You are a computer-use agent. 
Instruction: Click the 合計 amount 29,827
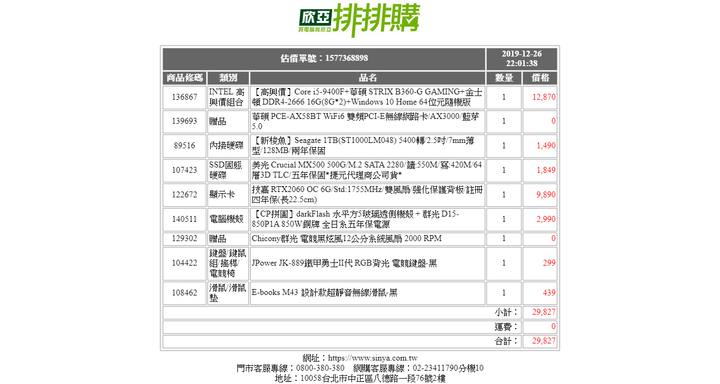544,341
